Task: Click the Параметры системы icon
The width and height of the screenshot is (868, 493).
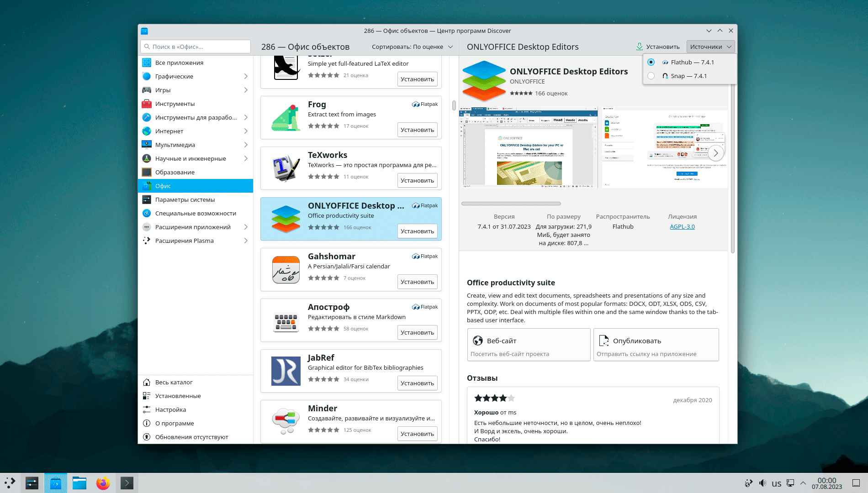Action: click(147, 199)
